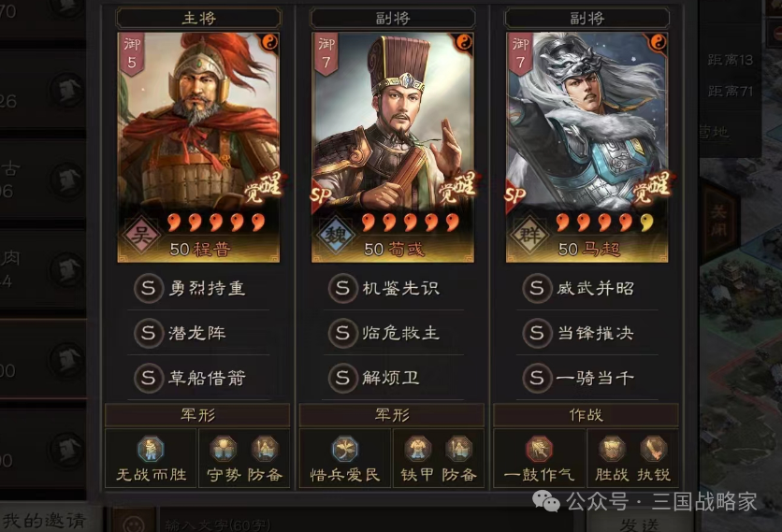Click the 无战而胜 formation icon
This screenshot has height=532, width=782.
(151, 449)
